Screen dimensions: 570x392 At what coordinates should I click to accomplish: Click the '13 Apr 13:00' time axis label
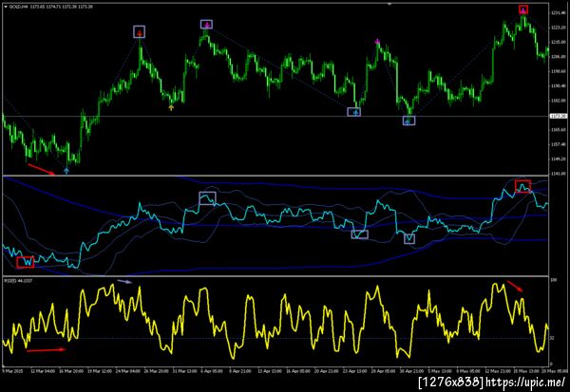point(270,371)
